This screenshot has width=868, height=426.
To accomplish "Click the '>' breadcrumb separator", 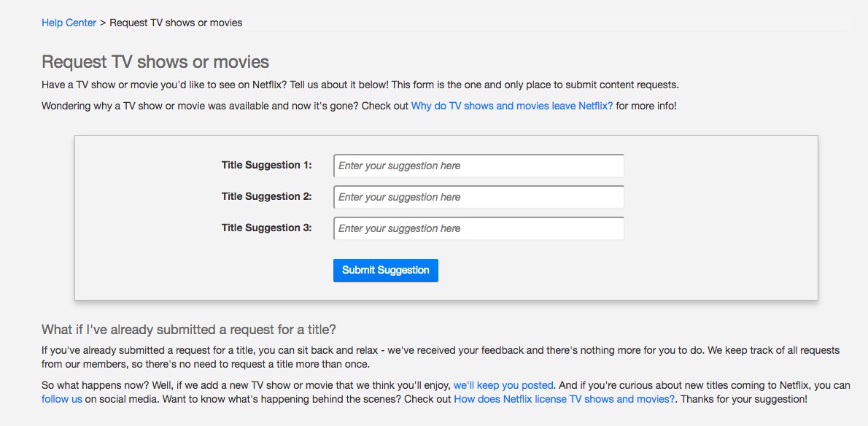I will pyautogui.click(x=103, y=23).
